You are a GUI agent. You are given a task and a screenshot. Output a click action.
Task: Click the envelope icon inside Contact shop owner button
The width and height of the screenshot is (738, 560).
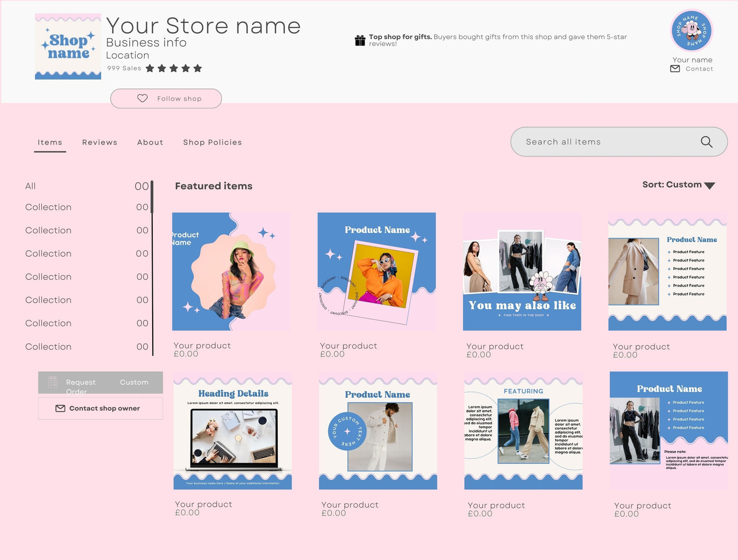coord(60,408)
